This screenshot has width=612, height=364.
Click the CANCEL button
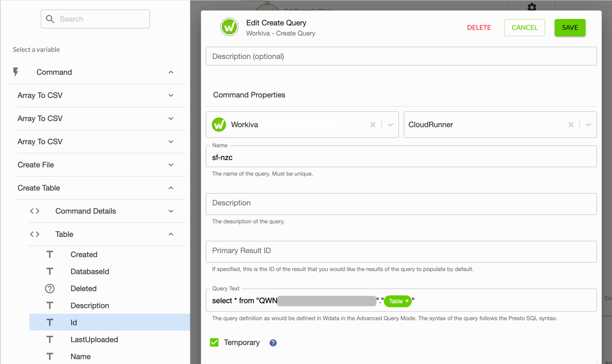click(525, 28)
